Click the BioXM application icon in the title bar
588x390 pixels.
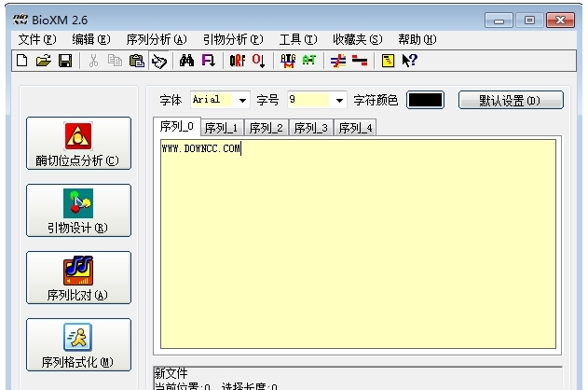coord(21,20)
